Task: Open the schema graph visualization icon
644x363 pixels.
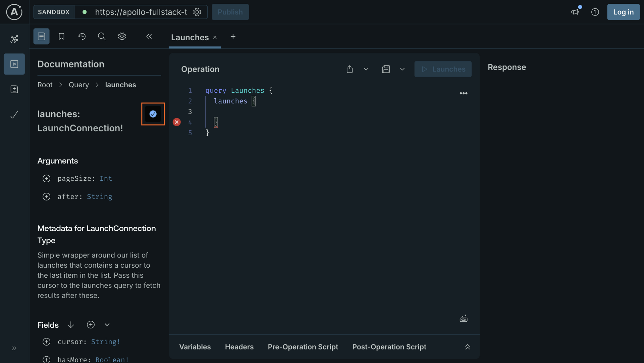Action: click(14, 39)
